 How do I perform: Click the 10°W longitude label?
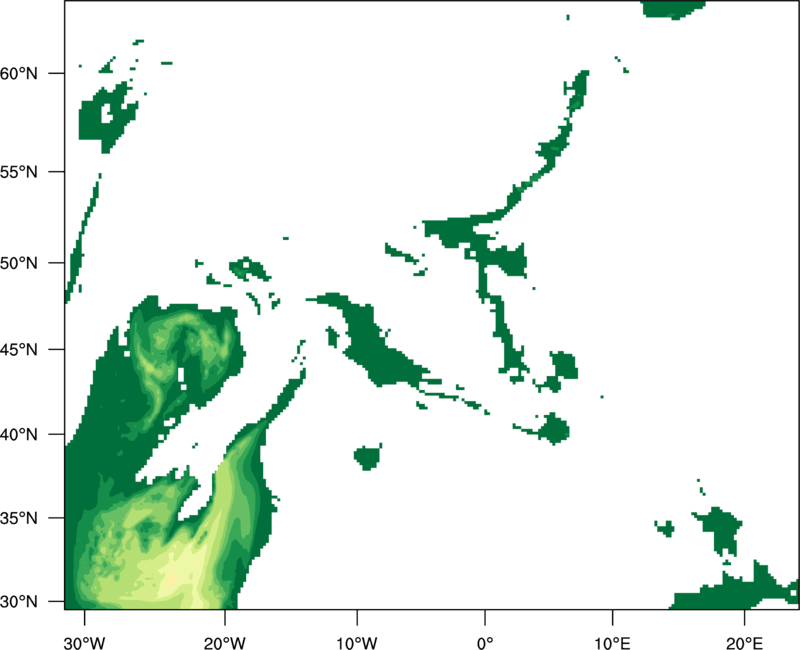pyautogui.click(x=357, y=643)
